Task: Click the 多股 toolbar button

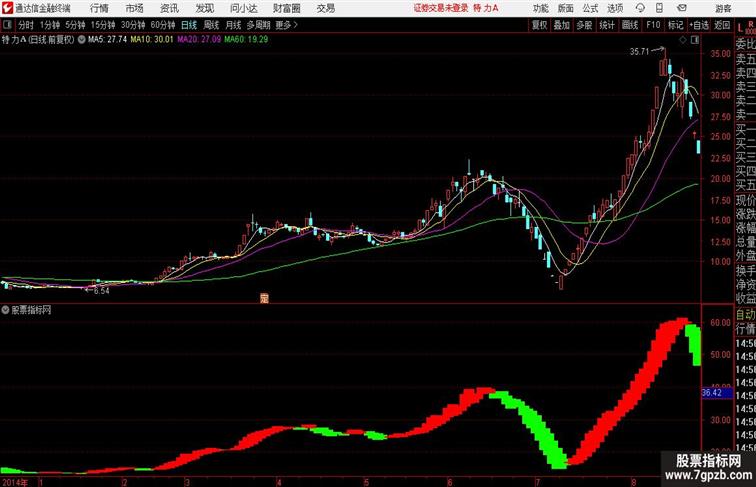Action: (584, 25)
